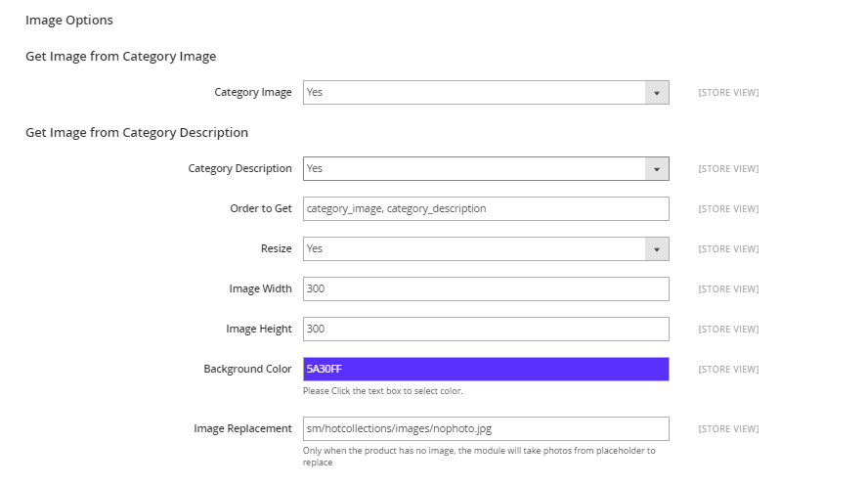
Task: Click the Get Image from Category Image heading
Action: (120, 57)
